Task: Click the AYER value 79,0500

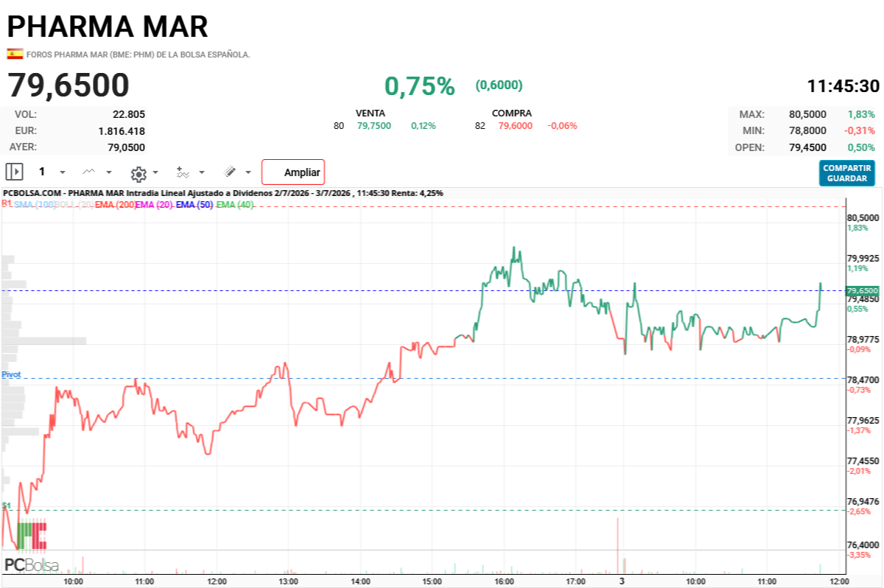Action: [x=127, y=147]
